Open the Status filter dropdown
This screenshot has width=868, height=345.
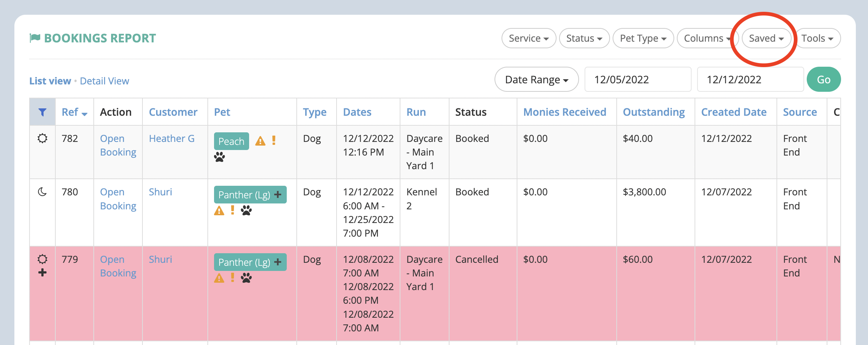(584, 38)
